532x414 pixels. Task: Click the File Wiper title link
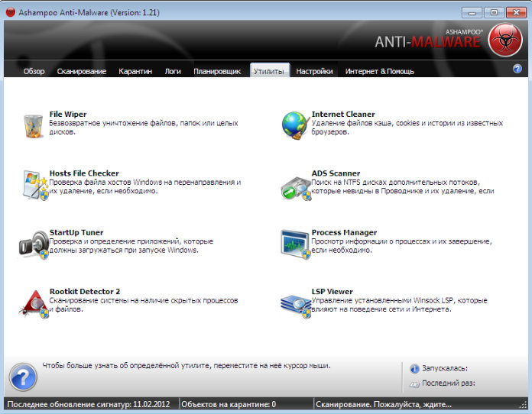(68, 115)
